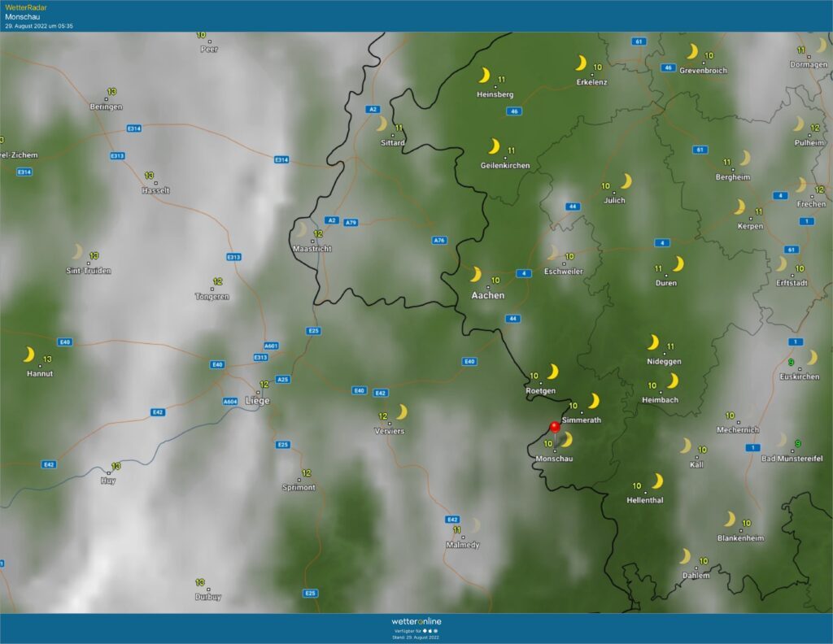Image resolution: width=833 pixels, height=644 pixels.
Task: Select the moon icon at Hellenthal
Action: coord(657,481)
